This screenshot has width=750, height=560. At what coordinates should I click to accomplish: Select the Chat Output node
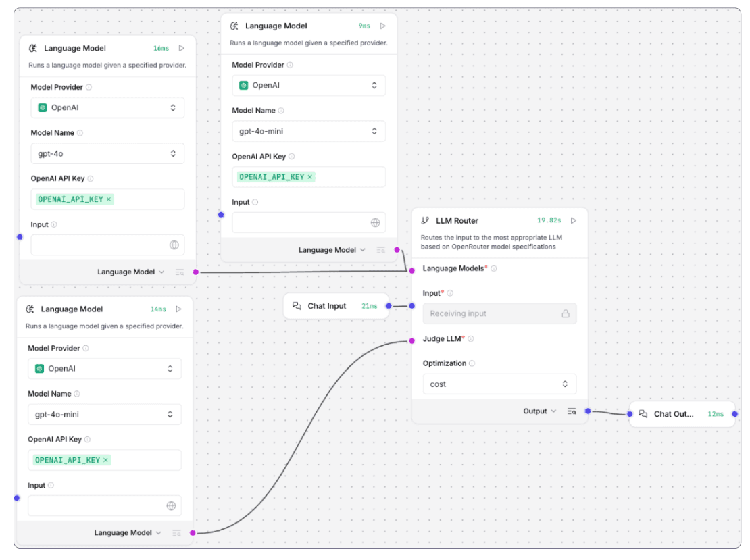(x=673, y=414)
